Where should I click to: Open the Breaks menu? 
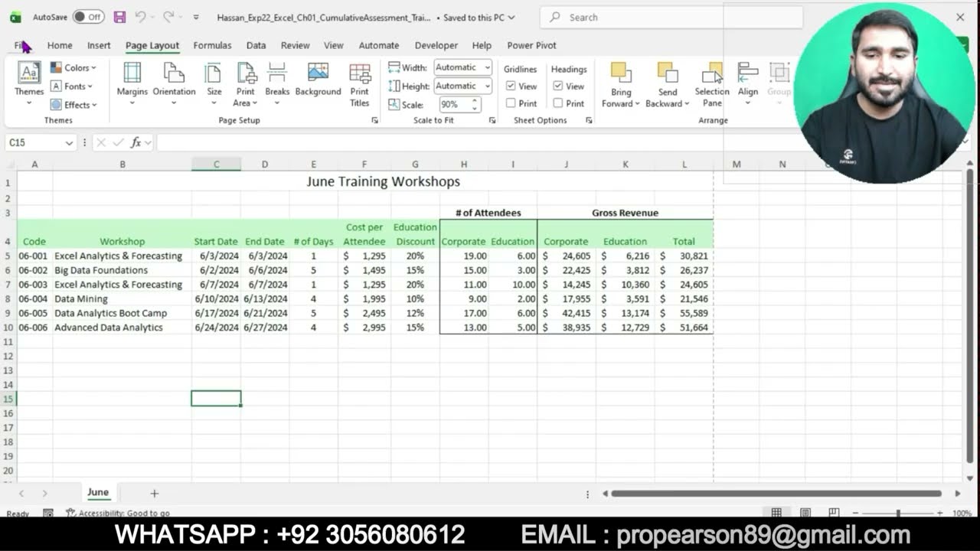[277, 83]
